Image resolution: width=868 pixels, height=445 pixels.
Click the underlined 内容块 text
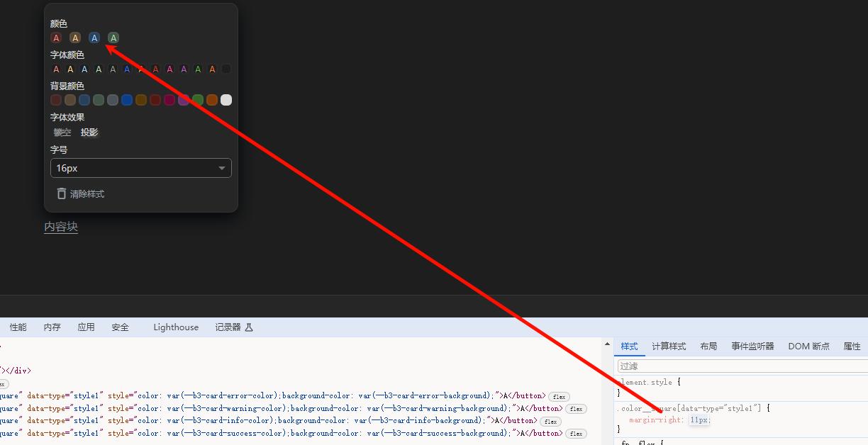click(61, 227)
